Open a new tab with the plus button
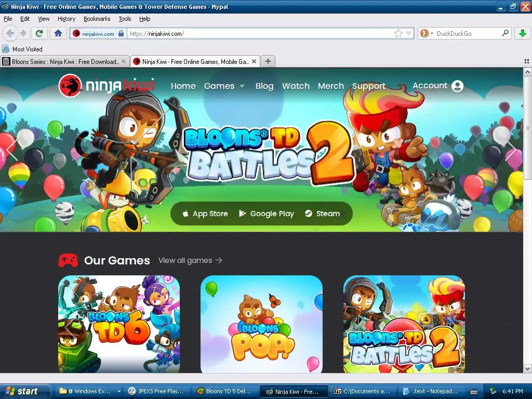The width and height of the screenshot is (532, 399). [x=268, y=61]
